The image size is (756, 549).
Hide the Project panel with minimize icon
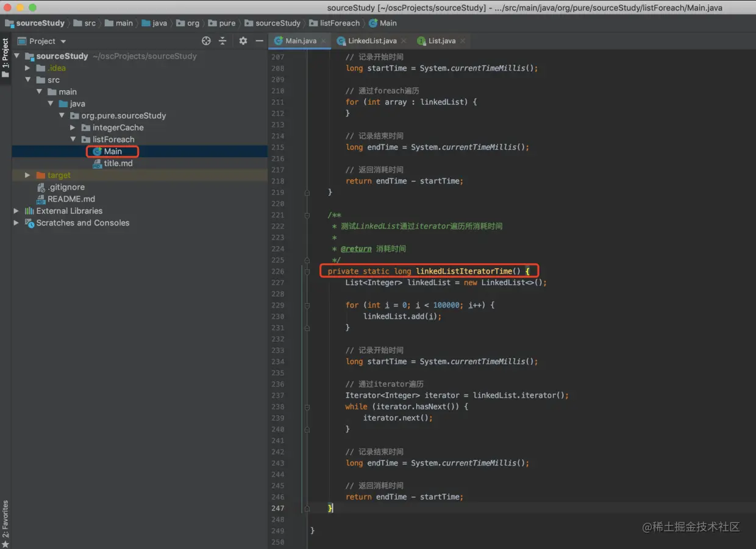point(259,41)
